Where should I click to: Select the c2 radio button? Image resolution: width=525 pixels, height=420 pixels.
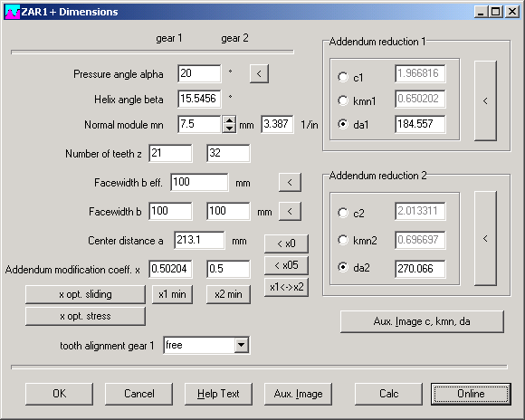[x=343, y=213]
